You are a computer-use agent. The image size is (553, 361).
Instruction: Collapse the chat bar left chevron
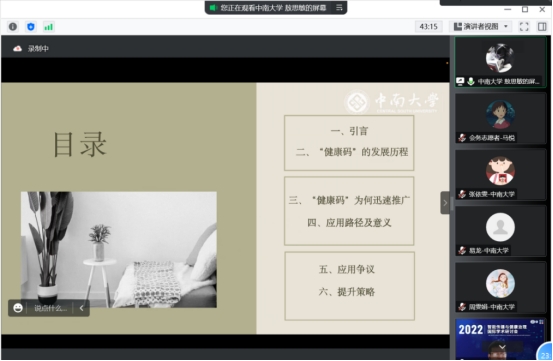coord(81,308)
